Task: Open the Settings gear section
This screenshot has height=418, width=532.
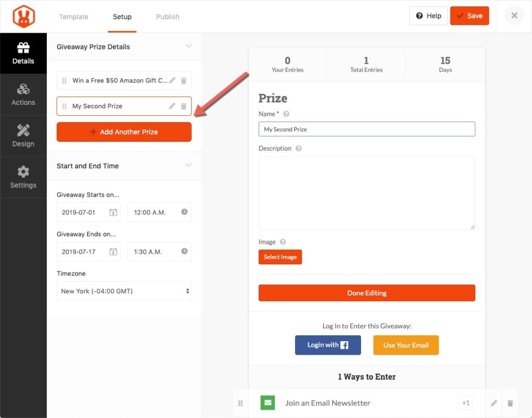Action: [23, 177]
